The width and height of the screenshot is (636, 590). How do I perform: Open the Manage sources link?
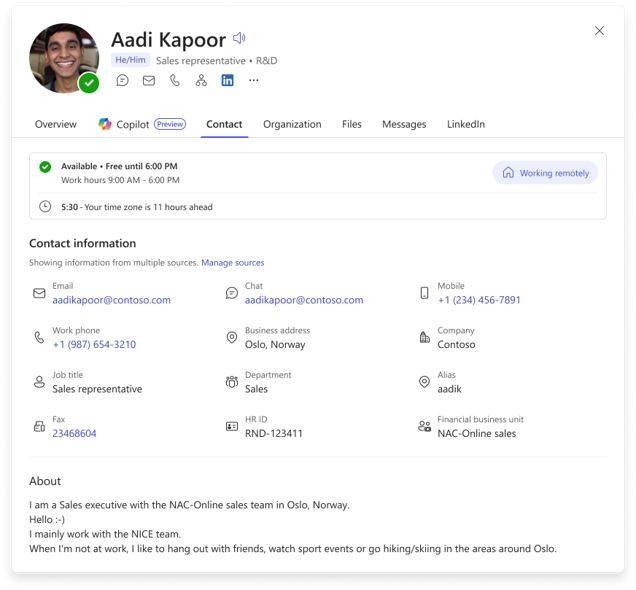click(233, 263)
